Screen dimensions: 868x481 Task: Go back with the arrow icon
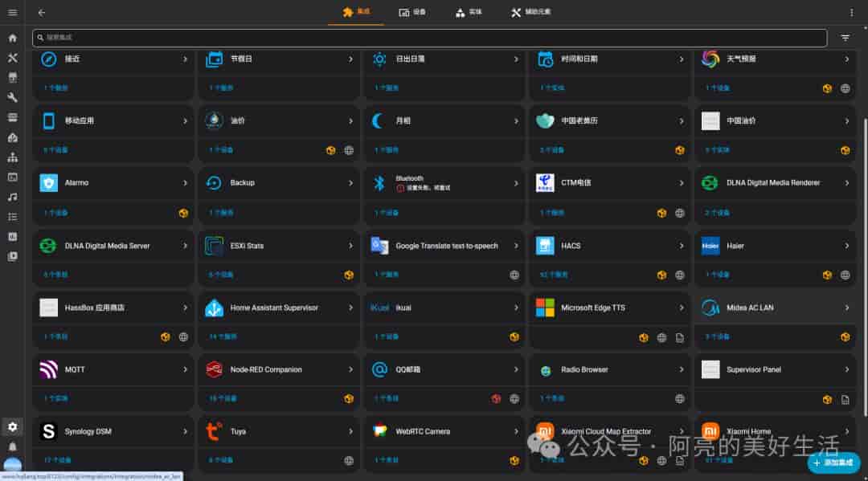click(42, 12)
